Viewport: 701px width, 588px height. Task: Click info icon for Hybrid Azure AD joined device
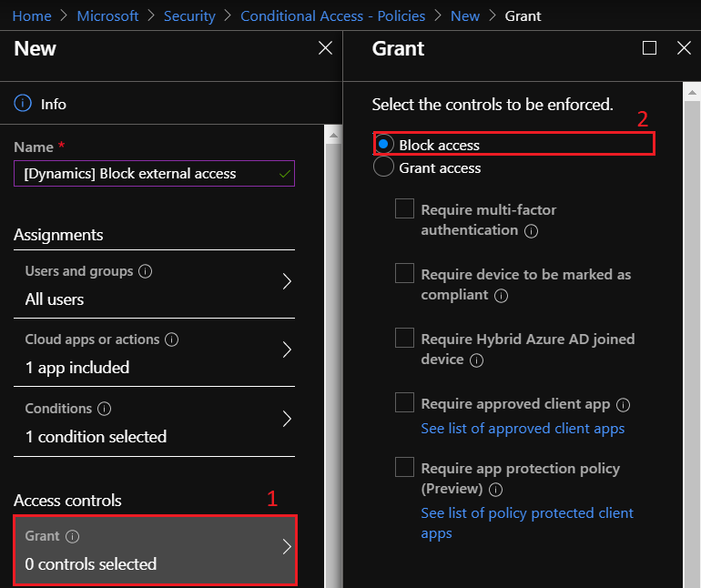point(476,360)
